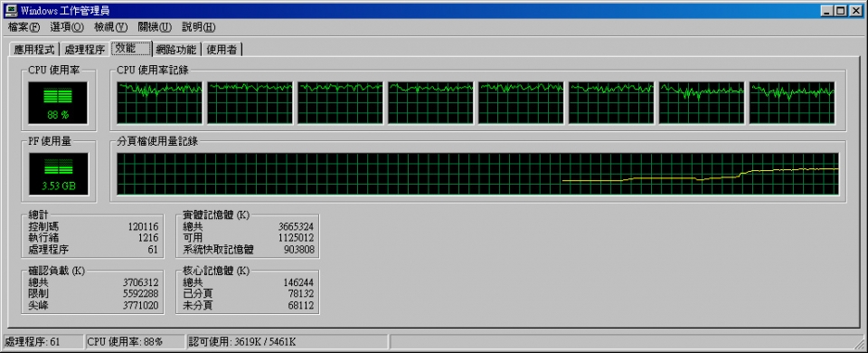
Task: Close the Task Manager window
Action: point(856,10)
